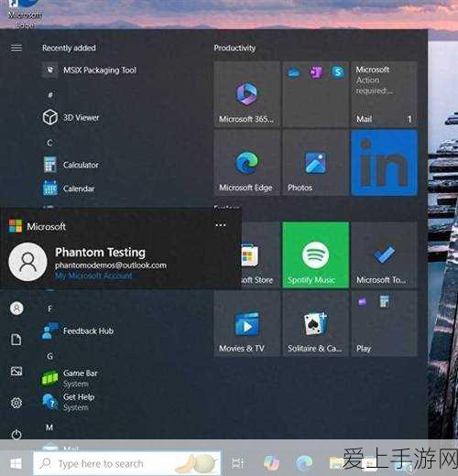This screenshot has width=458, height=476.
Task: Open the Microsoft To Do tile
Action: click(x=384, y=254)
